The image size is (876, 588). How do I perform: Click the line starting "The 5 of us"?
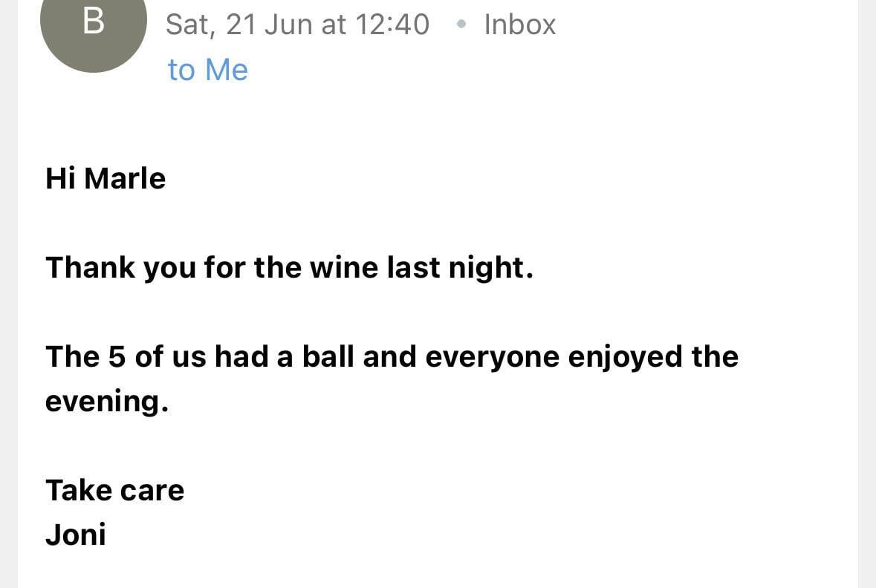(x=392, y=357)
